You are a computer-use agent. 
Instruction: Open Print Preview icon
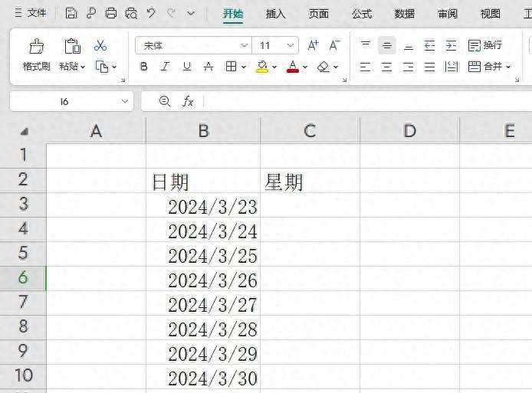tap(131, 14)
